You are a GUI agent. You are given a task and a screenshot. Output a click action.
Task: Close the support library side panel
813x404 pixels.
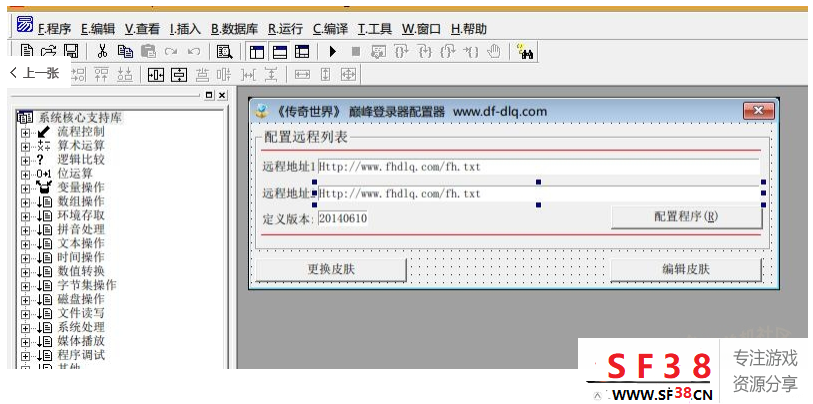coord(222,95)
